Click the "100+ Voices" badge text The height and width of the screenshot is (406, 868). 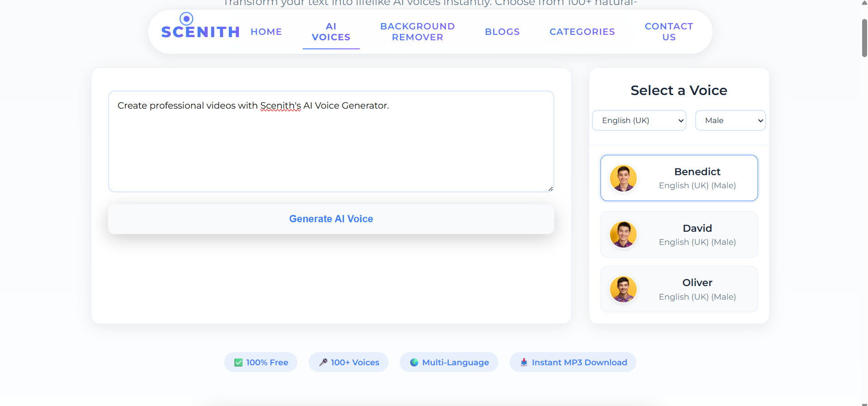[x=355, y=363]
